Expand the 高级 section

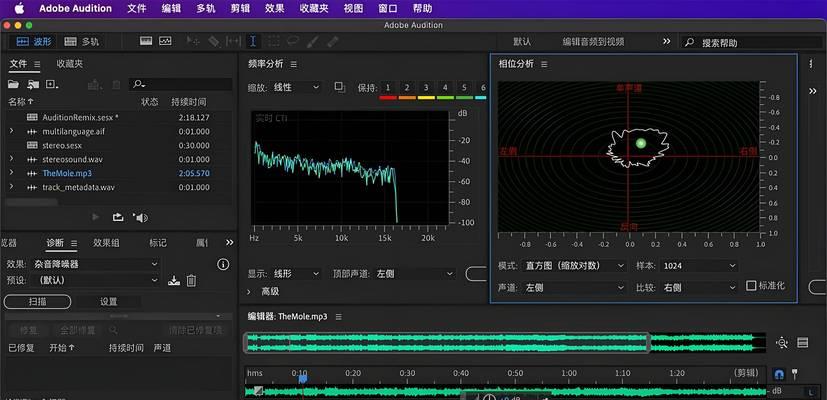249,291
